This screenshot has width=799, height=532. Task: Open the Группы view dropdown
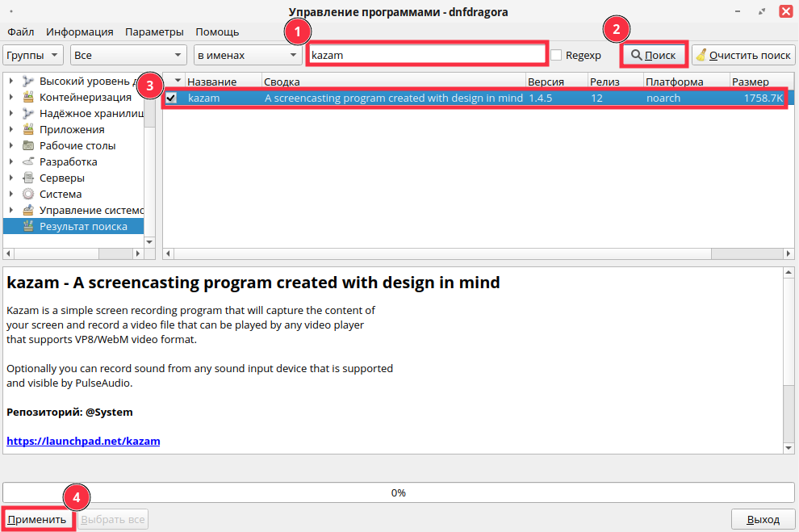click(33, 55)
